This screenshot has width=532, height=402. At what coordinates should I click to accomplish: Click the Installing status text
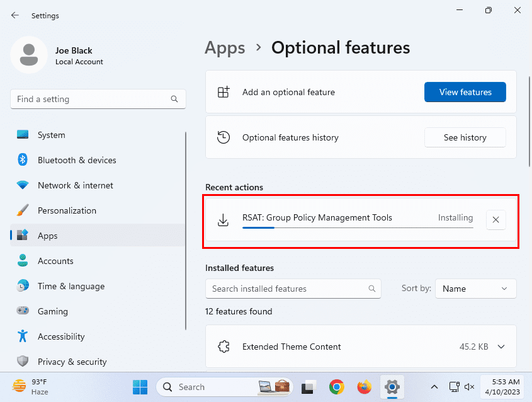(x=455, y=217)
